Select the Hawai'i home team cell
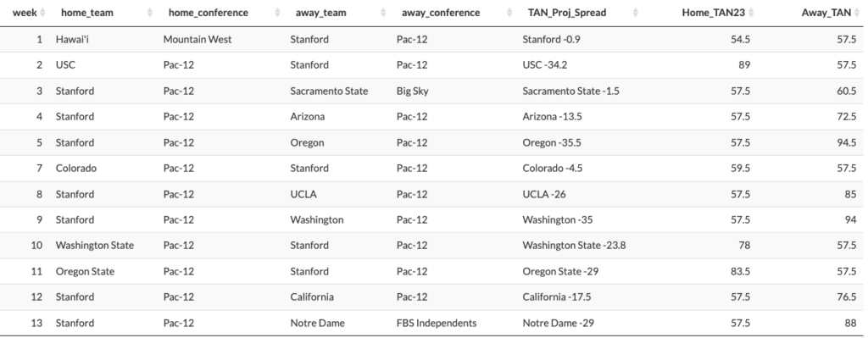868x338 pixels. tap(70, 39)
